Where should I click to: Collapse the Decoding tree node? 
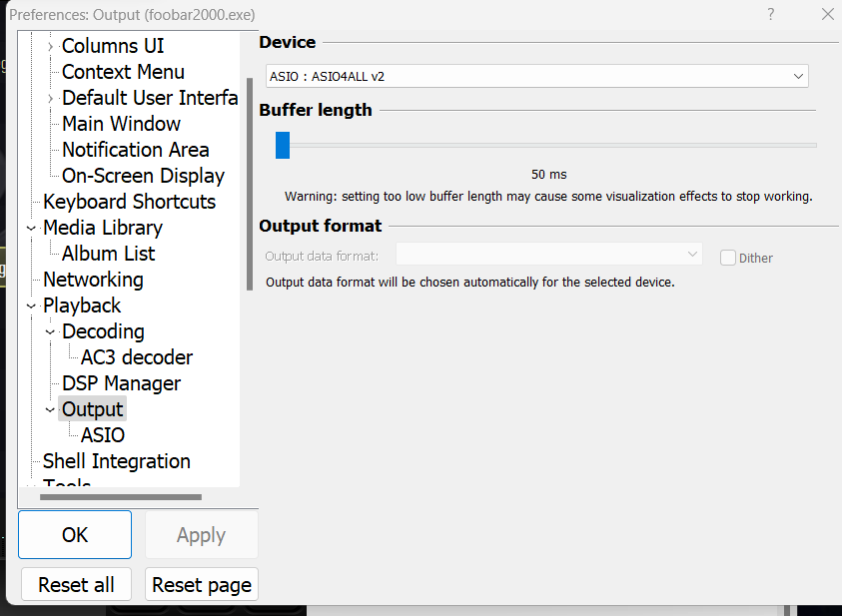[x=50, y=332]
